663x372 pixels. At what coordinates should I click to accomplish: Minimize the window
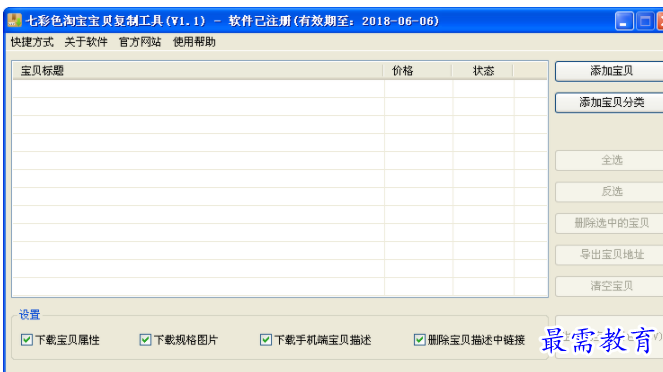624,21
